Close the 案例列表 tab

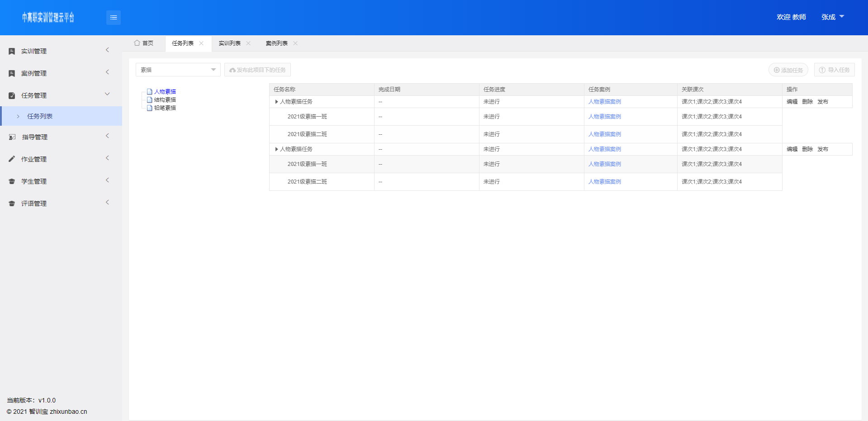point(295,43)
